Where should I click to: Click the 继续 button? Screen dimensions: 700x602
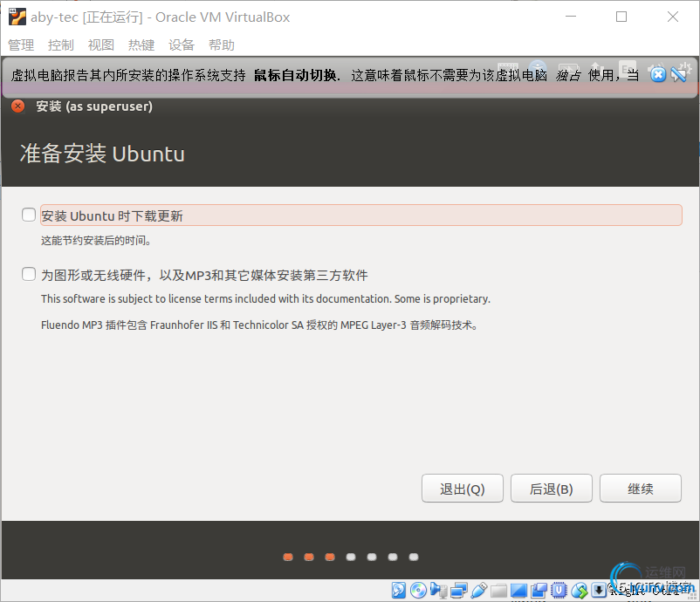641,489
